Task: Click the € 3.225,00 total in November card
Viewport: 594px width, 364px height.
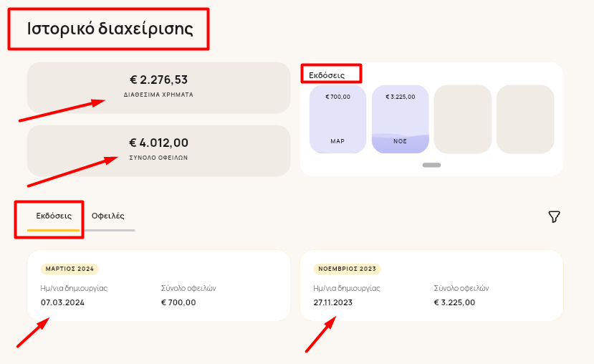Action: (454, 302)
